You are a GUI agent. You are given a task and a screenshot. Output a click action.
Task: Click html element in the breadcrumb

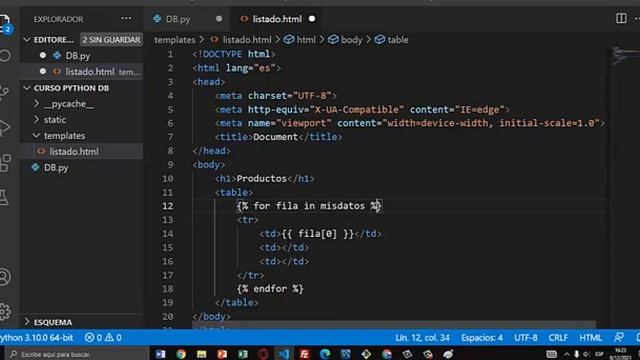coord(306,40)
